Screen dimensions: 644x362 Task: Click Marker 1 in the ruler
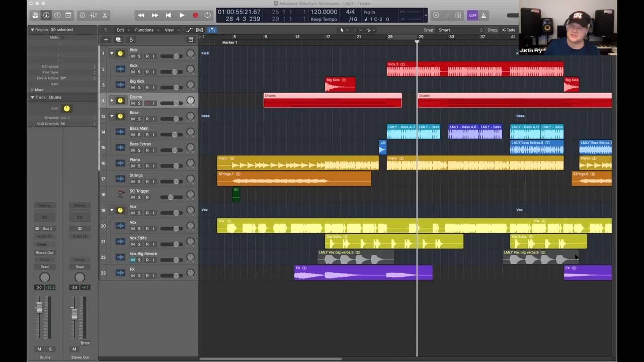pos(229,42)
